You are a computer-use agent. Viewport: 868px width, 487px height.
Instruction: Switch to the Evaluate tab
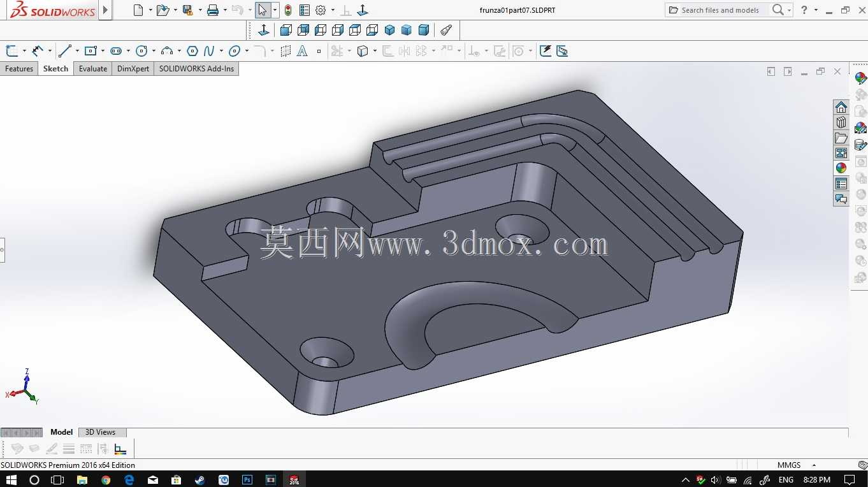click(x=93, y=69)
